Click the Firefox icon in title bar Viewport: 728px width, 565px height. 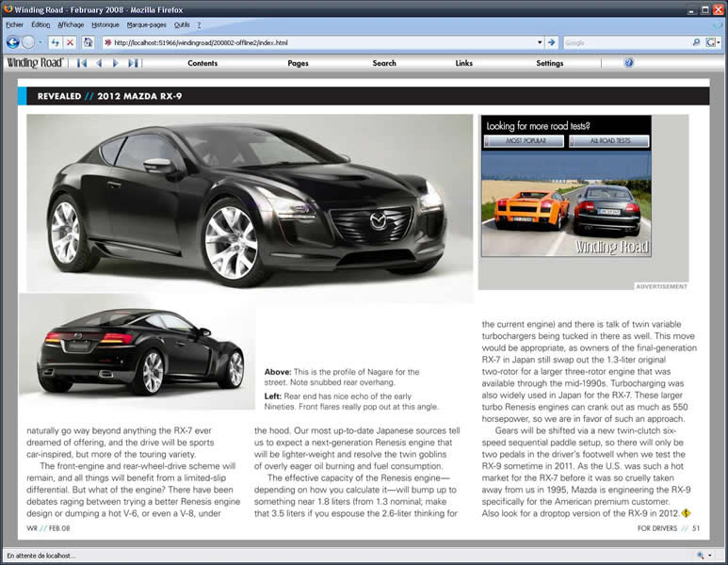pos(8,8)
